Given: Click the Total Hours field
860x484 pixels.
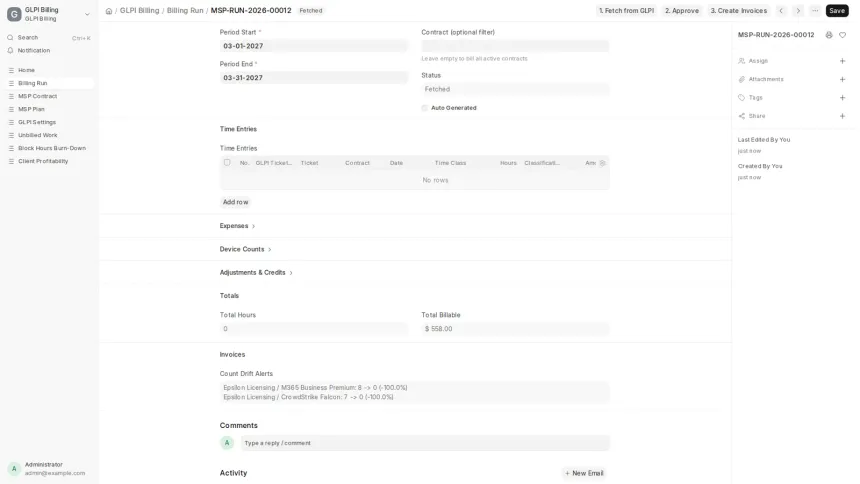Looking at the screenshot, I should point(314,329).
